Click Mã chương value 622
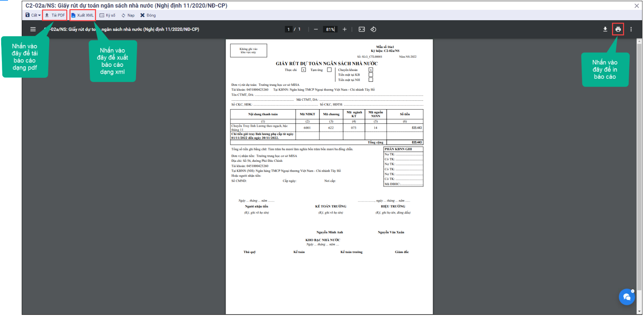This screenshot has height=316, width=644. click(331, 128)
